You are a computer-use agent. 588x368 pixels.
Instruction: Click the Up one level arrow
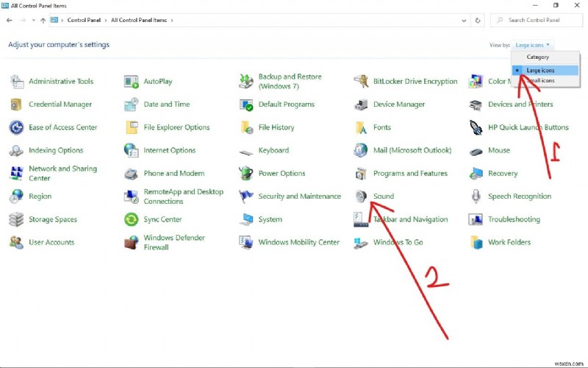pyautogui.click(x=43, y=21)
